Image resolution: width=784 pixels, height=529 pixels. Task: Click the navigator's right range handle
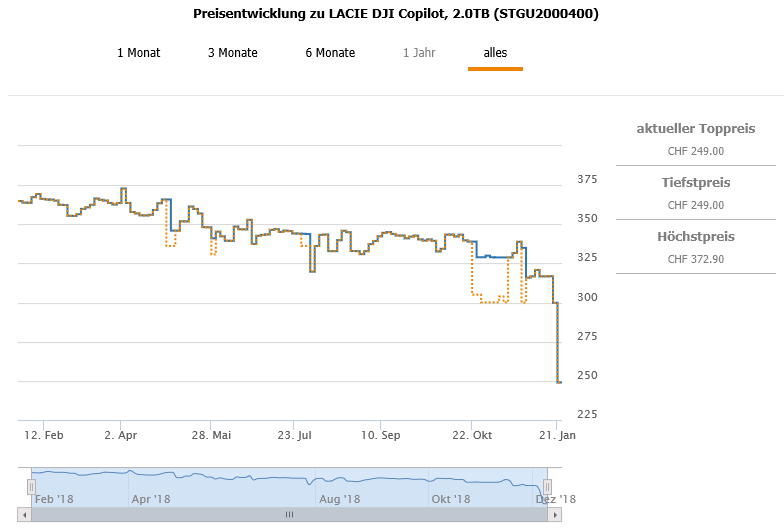[548, 486]
